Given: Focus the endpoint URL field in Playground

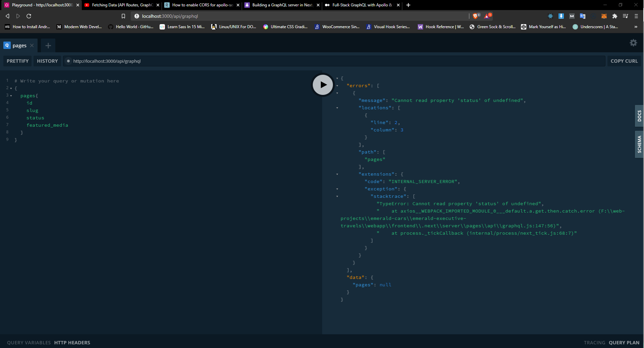Looking at the screenshot, I should (x=334, y=61).
